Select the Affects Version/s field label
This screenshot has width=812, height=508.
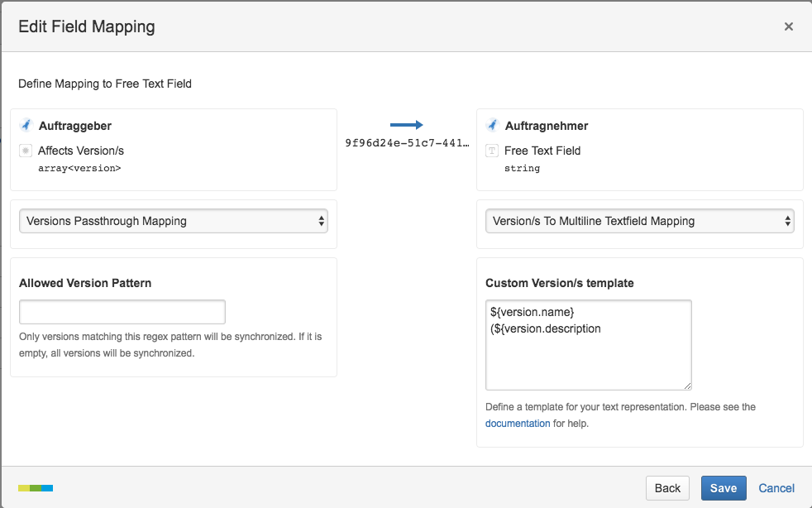pyautogui.click(x=81, y=151)
